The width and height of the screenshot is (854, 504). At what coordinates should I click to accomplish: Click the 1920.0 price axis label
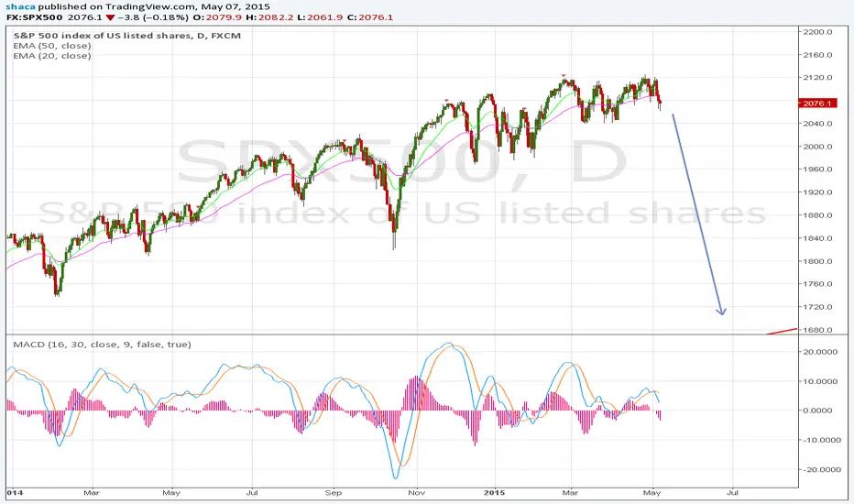click(x=817, y=192)
